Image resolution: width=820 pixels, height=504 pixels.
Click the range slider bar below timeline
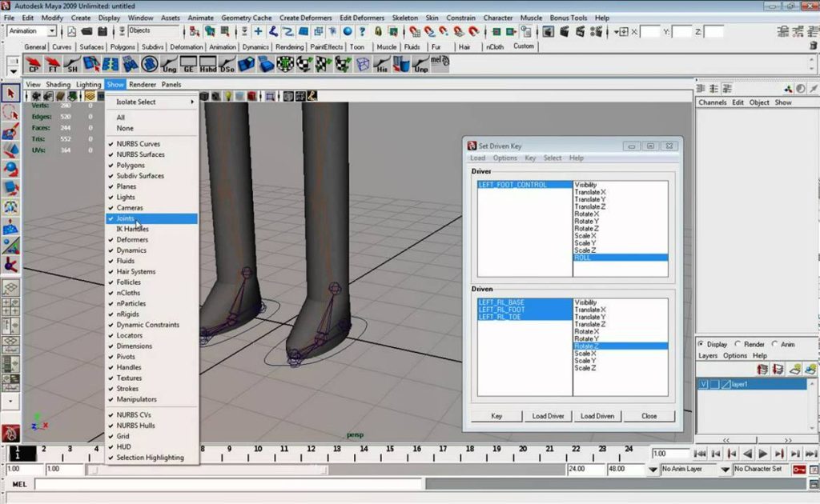click(x=207, y=470)
